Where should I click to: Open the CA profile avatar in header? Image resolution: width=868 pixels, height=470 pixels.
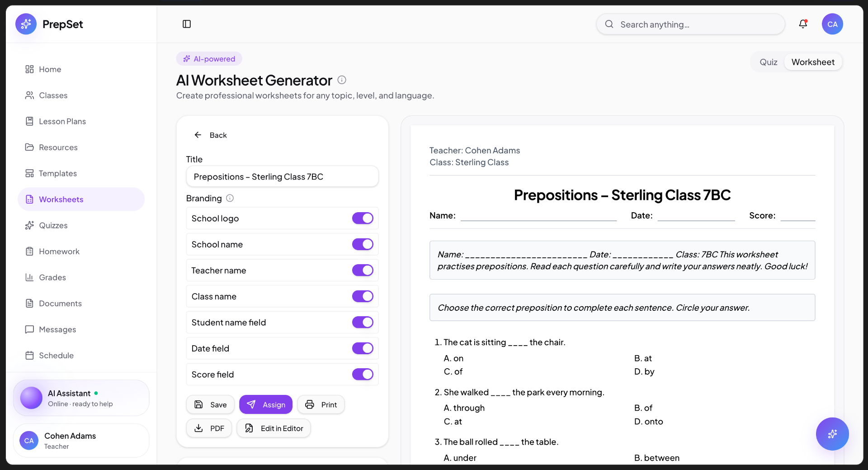[832, 24]
